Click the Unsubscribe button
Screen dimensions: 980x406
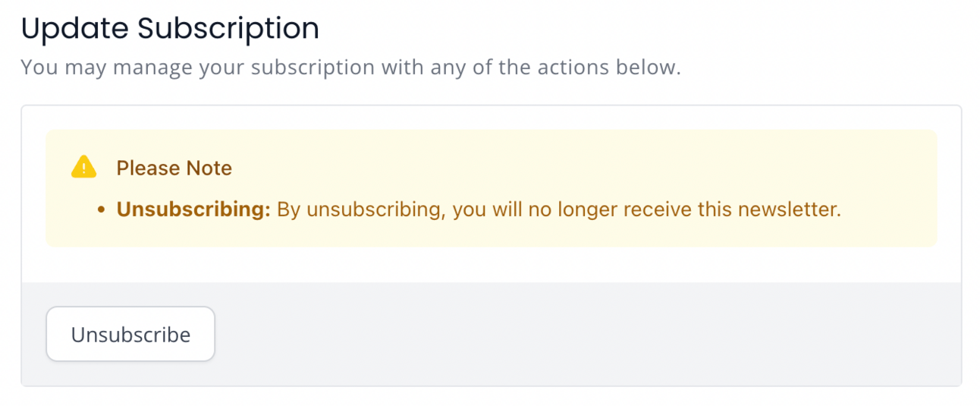click(130, 334)
